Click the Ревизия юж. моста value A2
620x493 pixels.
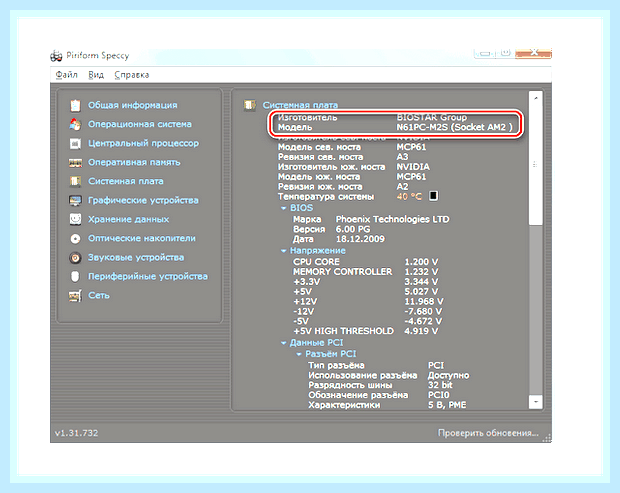(402, 187)
